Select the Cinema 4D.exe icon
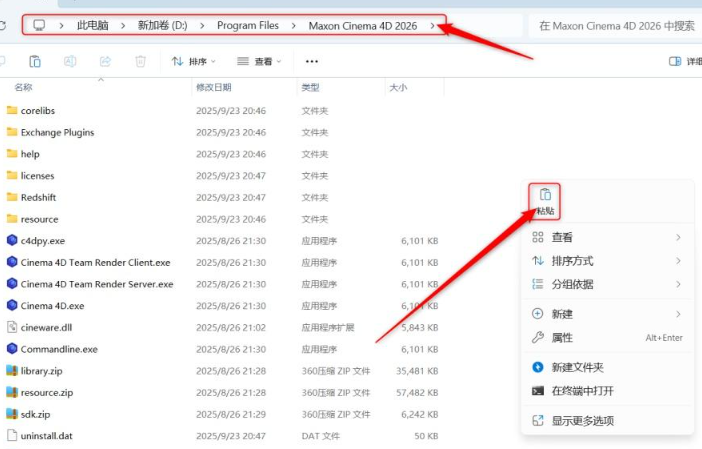702x449 pixels. coord(12,305)
